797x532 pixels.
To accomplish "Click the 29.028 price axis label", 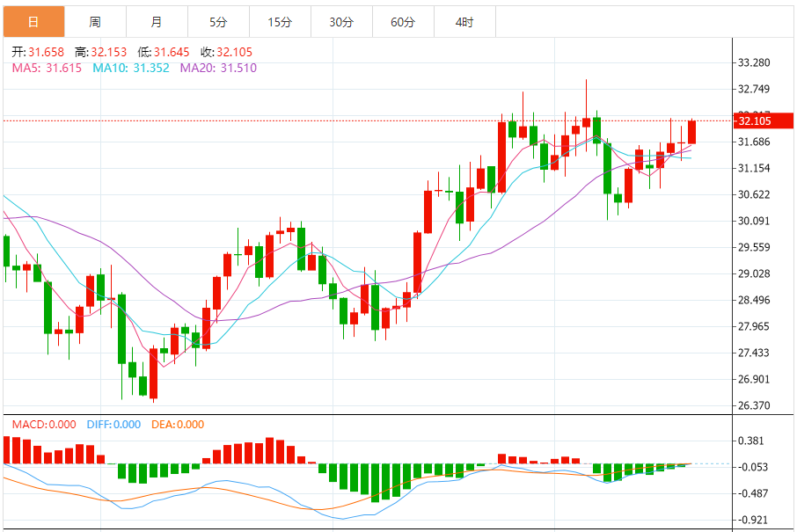I will [x=754, y=274].
